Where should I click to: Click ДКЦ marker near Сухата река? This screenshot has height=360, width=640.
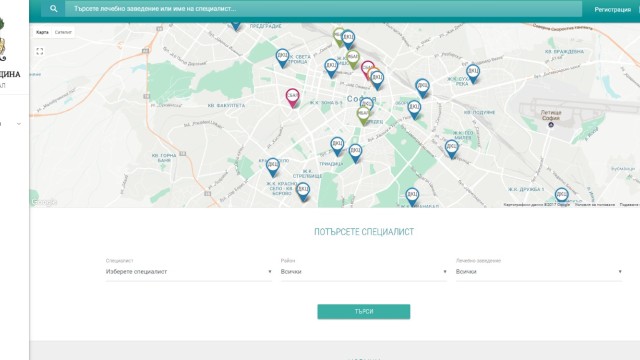(473, 74)
